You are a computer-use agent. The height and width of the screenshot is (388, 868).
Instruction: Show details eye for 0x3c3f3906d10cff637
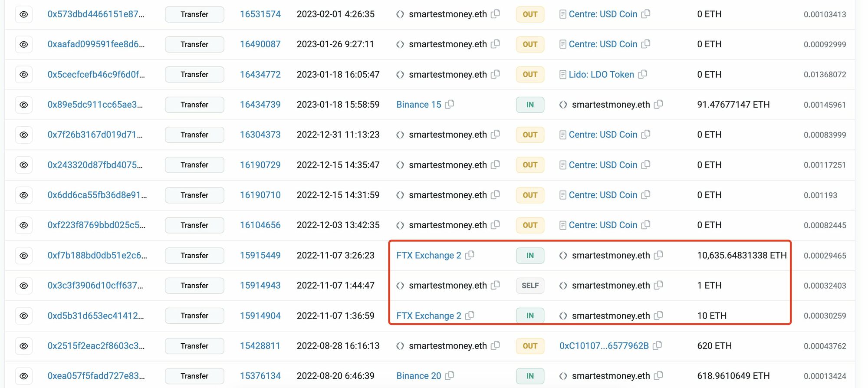pos(24,286)
